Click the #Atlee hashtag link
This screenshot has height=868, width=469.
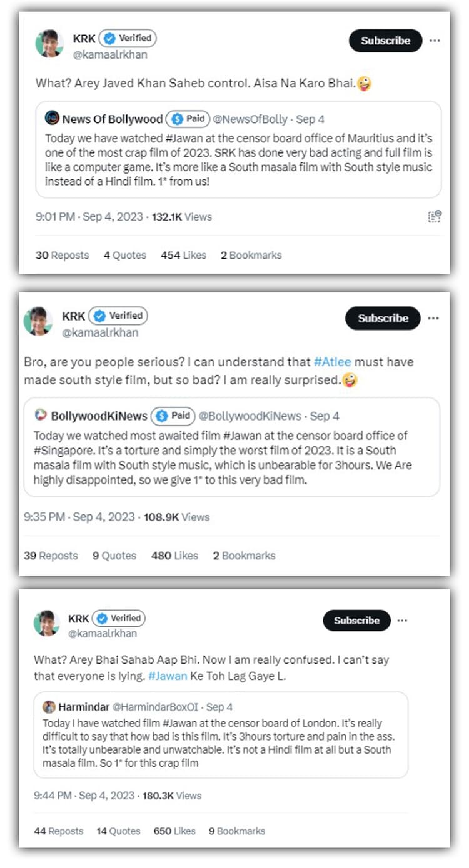pyautogui.click(x=332, y=362)
